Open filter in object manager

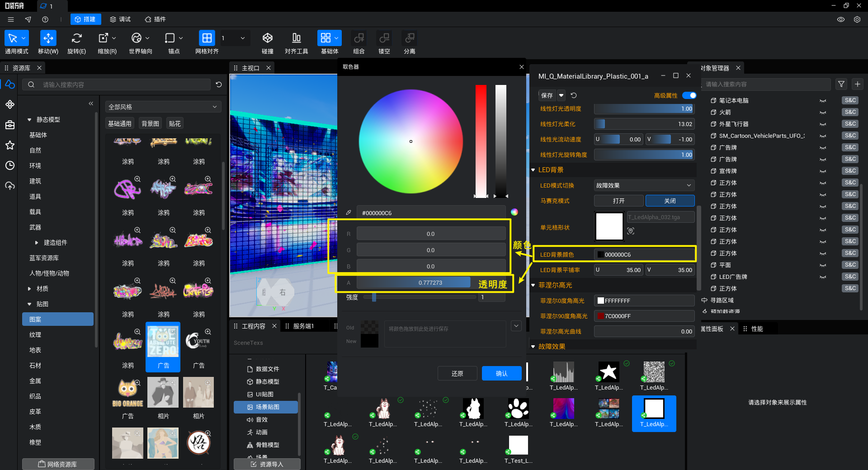click(841, 84)
